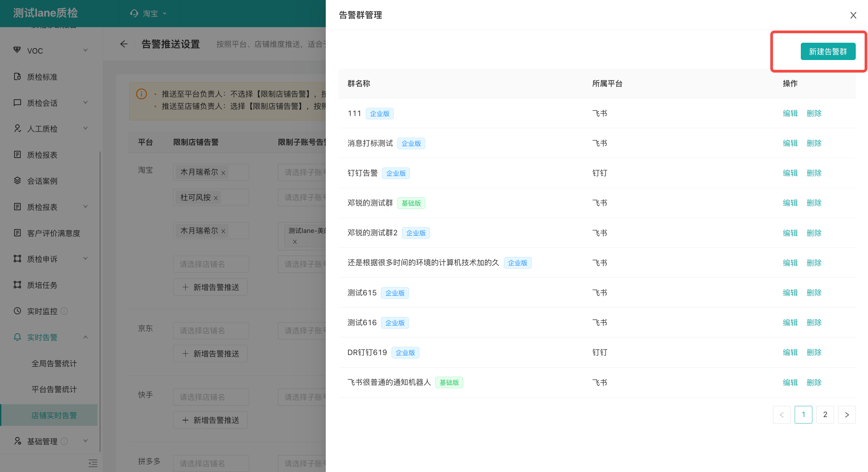Click the 实时告警 bell icon

coord(17,337)
